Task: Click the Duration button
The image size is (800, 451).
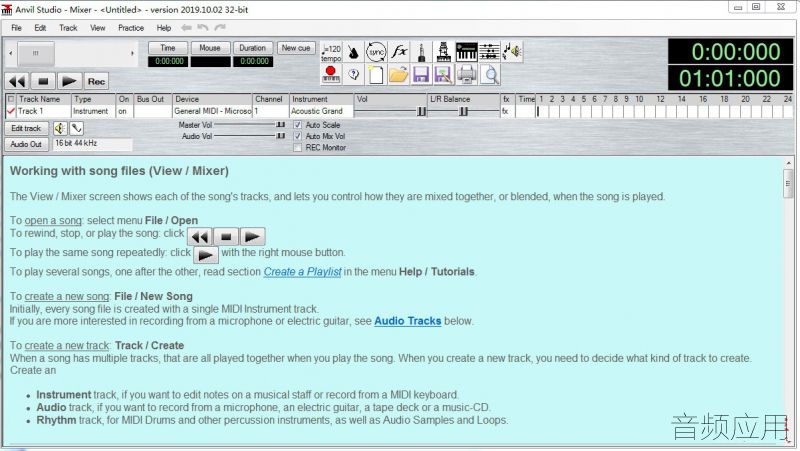Action: (x=253, y=48)
